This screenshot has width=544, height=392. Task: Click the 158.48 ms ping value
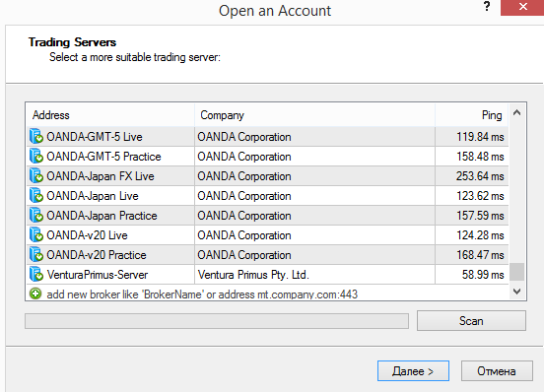click(480, 157)
